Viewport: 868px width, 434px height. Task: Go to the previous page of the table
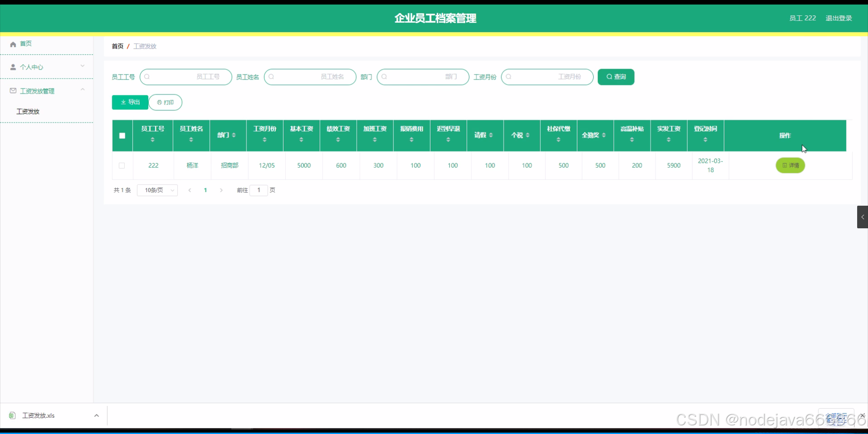190,190
